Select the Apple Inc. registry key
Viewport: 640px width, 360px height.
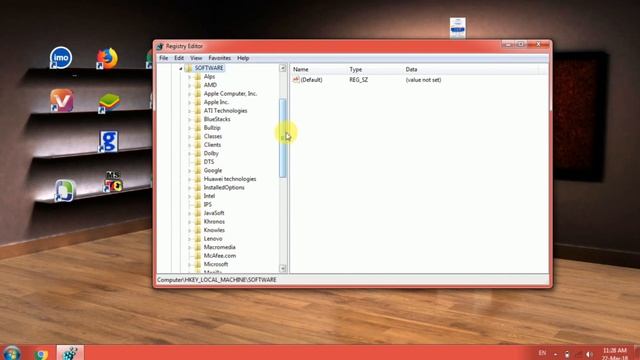point(216,102)
